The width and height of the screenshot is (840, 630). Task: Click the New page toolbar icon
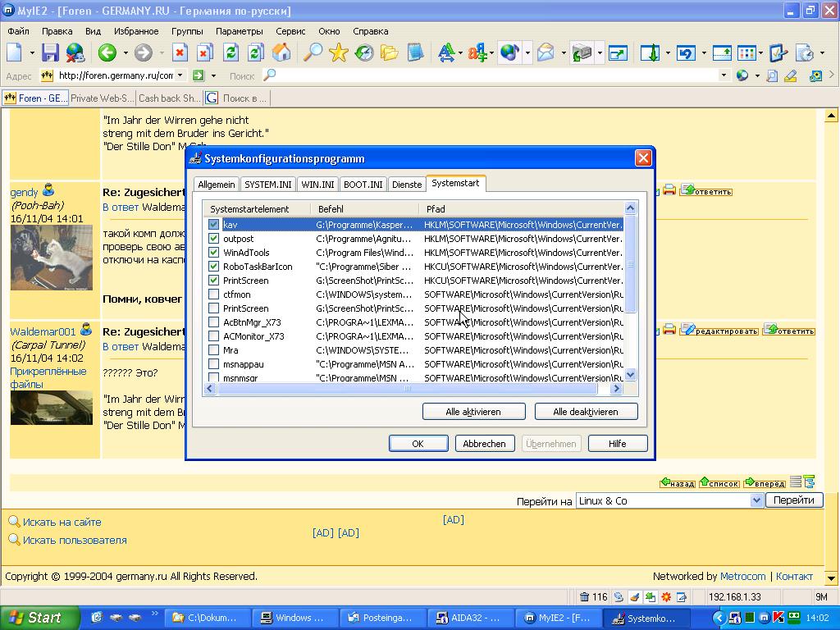coord(15,52)
